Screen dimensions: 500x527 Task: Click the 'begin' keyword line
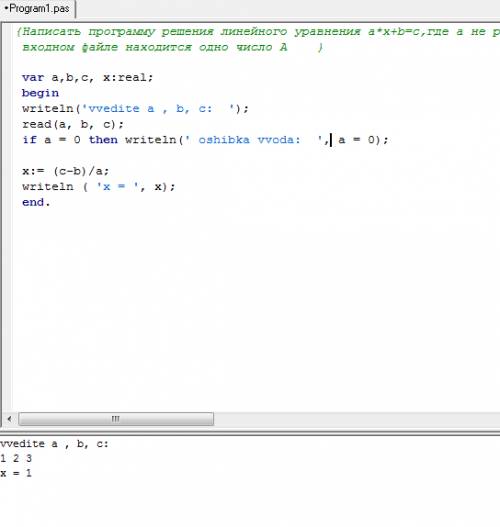click(x=40, y=93)
